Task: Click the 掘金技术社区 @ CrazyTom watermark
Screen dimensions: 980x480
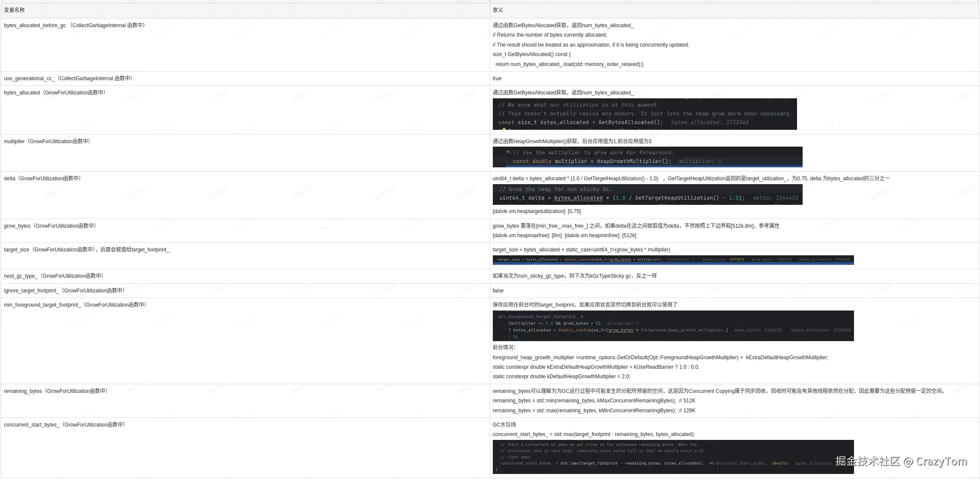Action: 901,461
